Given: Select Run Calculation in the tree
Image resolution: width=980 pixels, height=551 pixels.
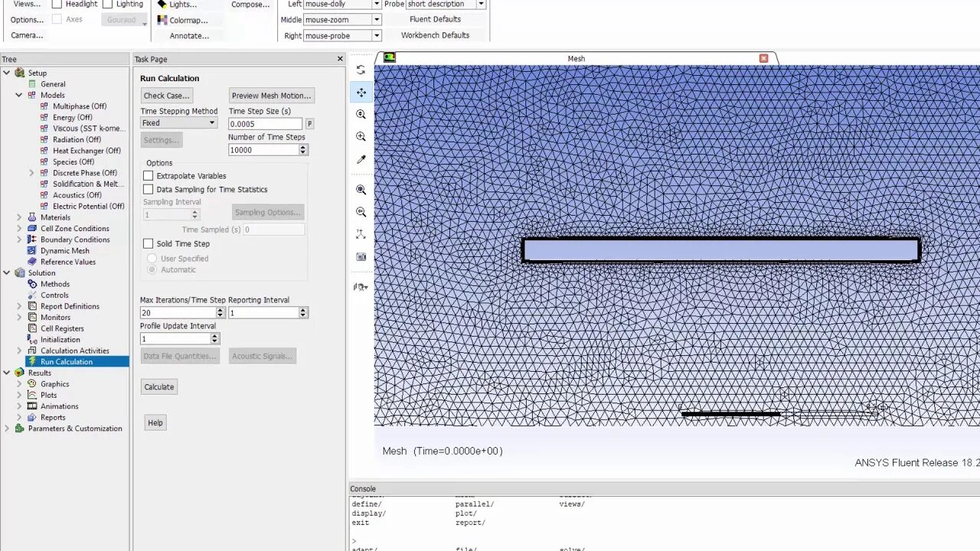Looking at the screenshot, I should [67, 362].
